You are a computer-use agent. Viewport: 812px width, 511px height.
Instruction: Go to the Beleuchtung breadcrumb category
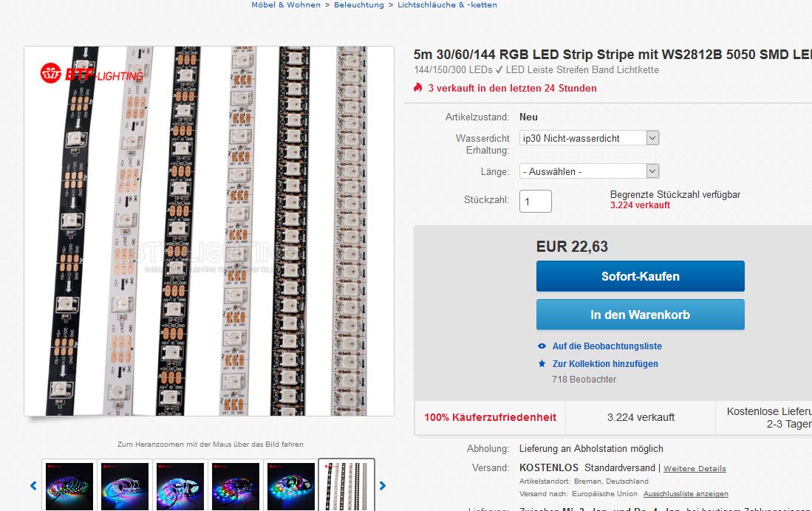coord(359,4)
